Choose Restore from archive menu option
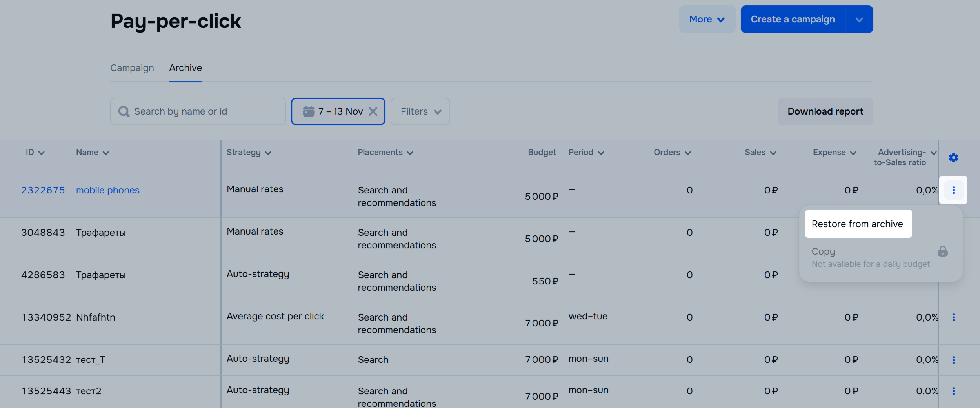The height and width of the screenshot is (408, 980). pyautogui.click(x=858, y=224)
